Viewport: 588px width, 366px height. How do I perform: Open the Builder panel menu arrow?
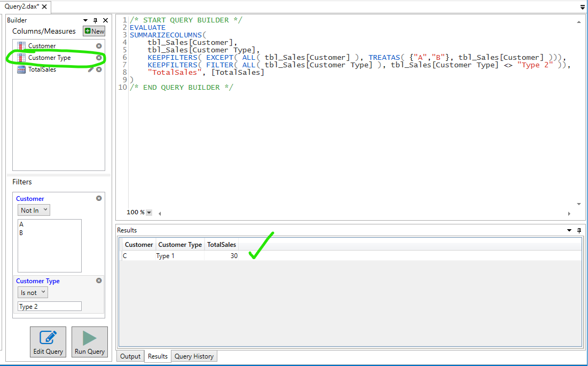click(x=84, y=20)
